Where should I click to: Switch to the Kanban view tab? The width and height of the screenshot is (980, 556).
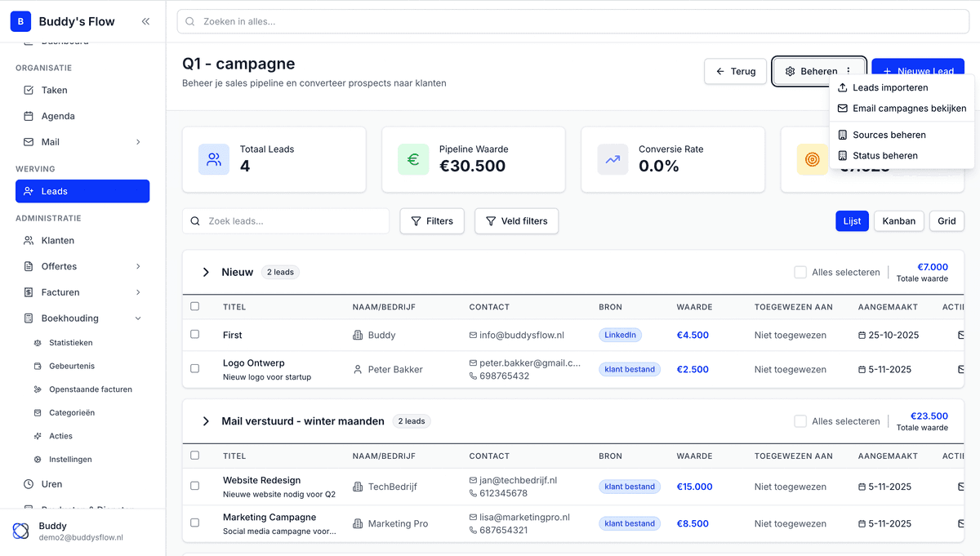tap(898, 220)
